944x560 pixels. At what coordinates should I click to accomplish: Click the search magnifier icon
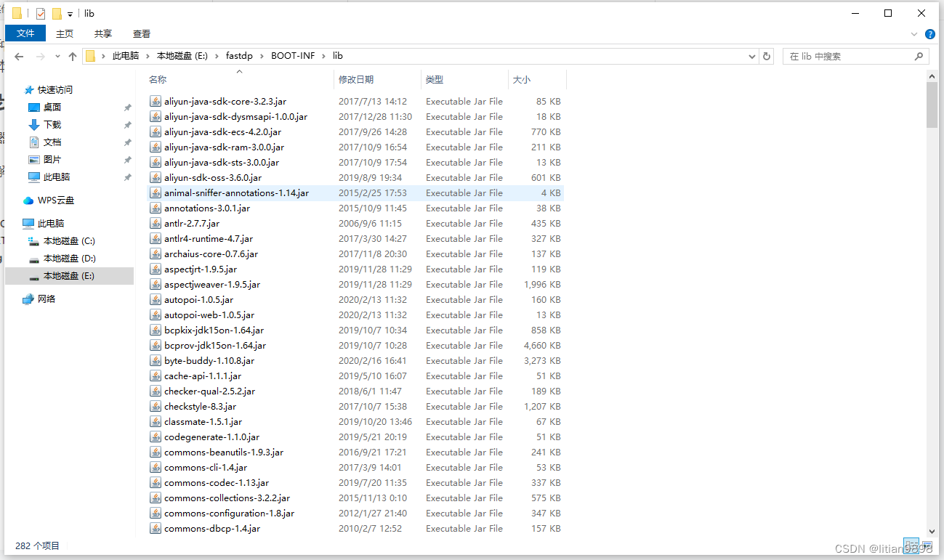[x=919, y=56]
